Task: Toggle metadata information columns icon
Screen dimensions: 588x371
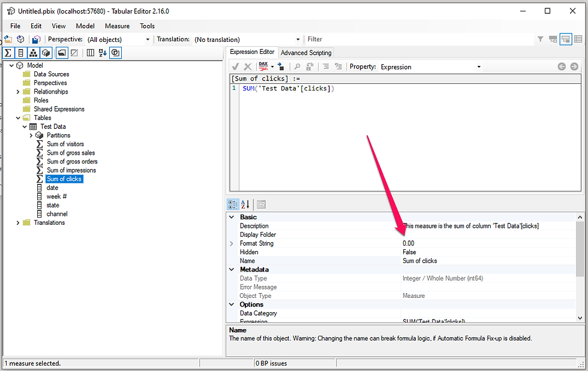Action: pos(91,53)
